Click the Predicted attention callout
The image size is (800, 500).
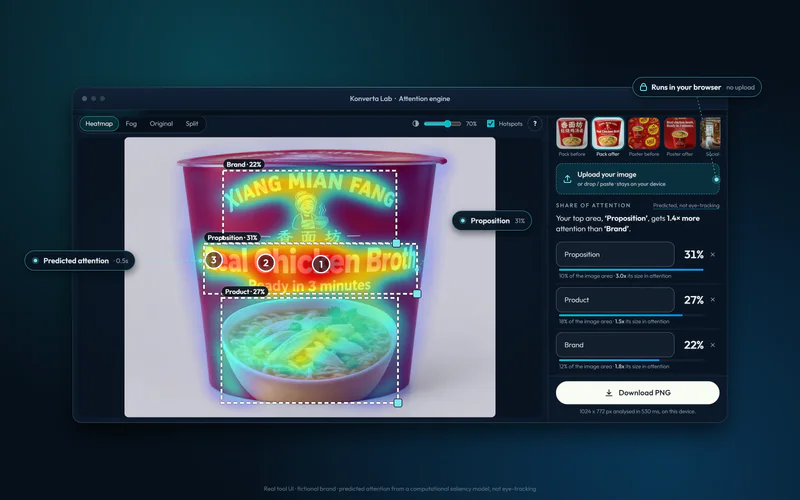click(x=80, y=261)
